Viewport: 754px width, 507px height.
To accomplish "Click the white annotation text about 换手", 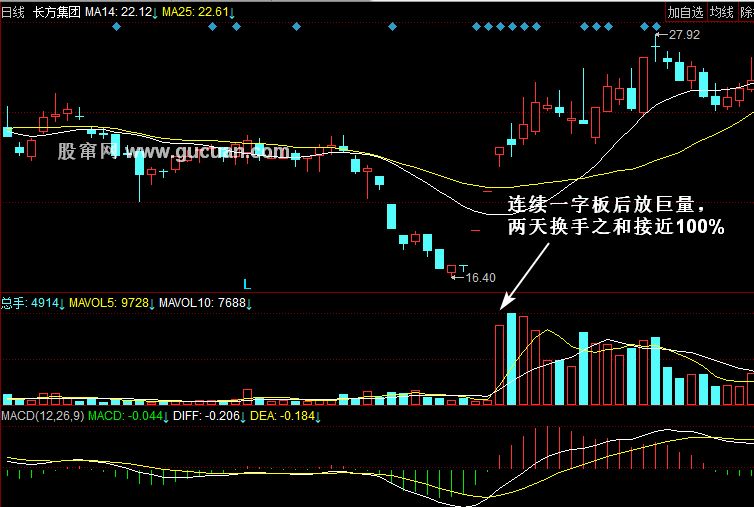I will coord(615,215).
